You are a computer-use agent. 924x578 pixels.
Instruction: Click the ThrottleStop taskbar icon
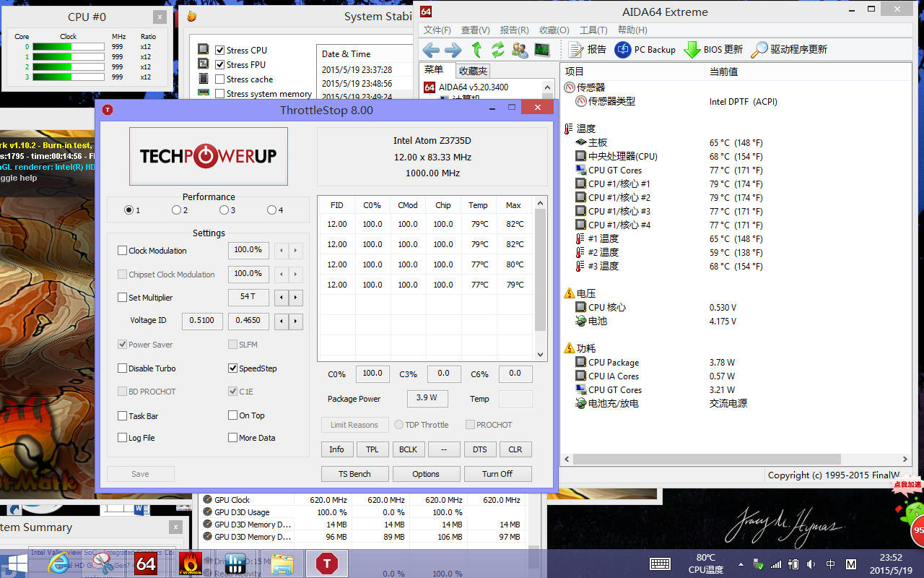pos(326,564)
